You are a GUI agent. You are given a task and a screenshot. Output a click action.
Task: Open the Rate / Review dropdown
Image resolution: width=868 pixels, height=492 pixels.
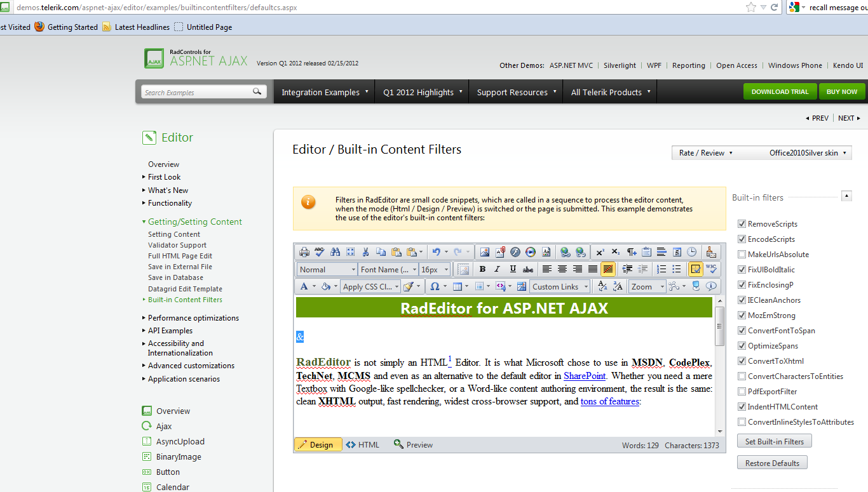click(706, 153)
